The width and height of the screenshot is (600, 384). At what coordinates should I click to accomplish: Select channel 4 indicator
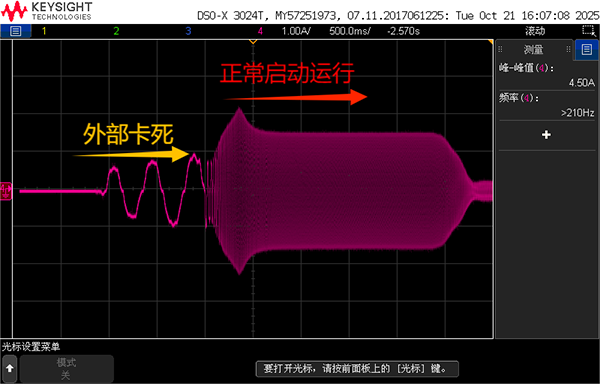260,31
